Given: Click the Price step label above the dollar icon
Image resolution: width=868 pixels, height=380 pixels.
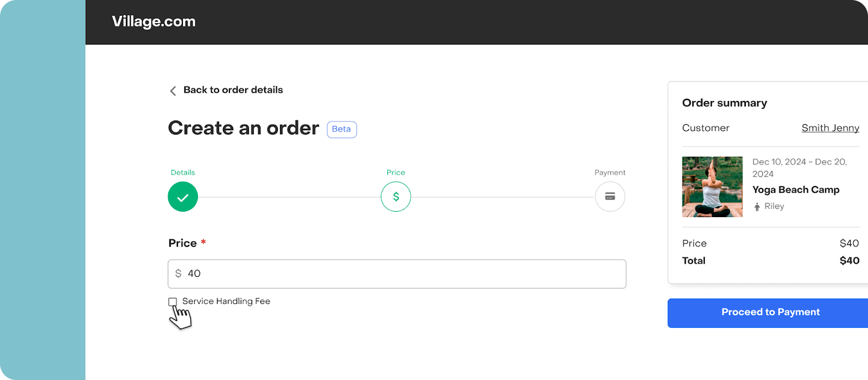Looking at the screenshot, I should click(396, 173).
